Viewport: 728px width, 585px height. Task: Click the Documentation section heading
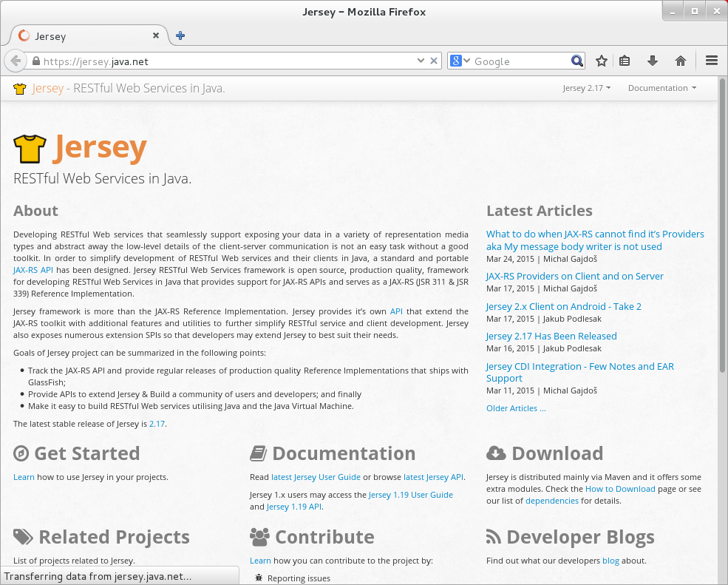tap(344, 453)
